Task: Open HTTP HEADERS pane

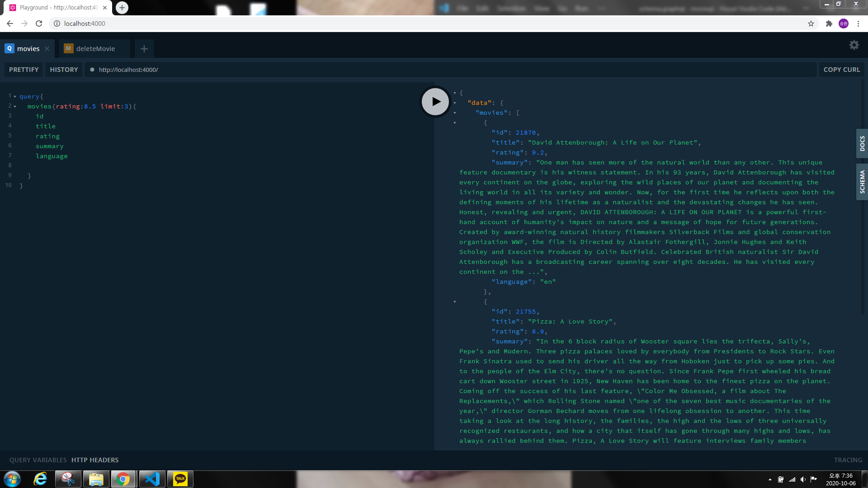Action: [95, 460]
